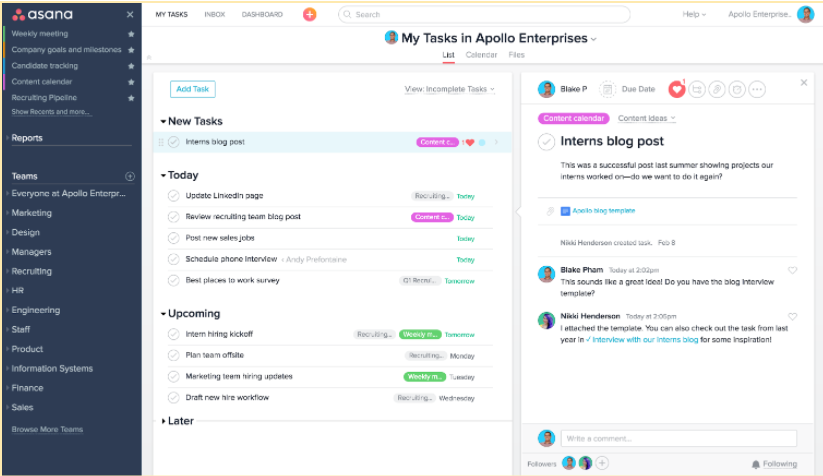Close the task details pane
Screen dimensions: 823x476
804,82
